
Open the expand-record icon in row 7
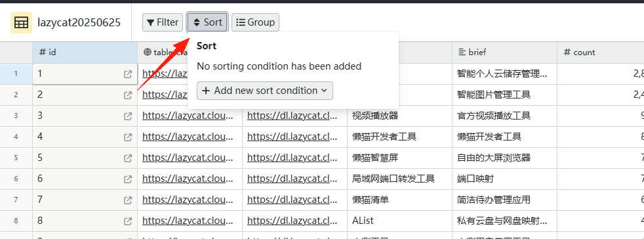pyautogui.click(x=128, y=200)
